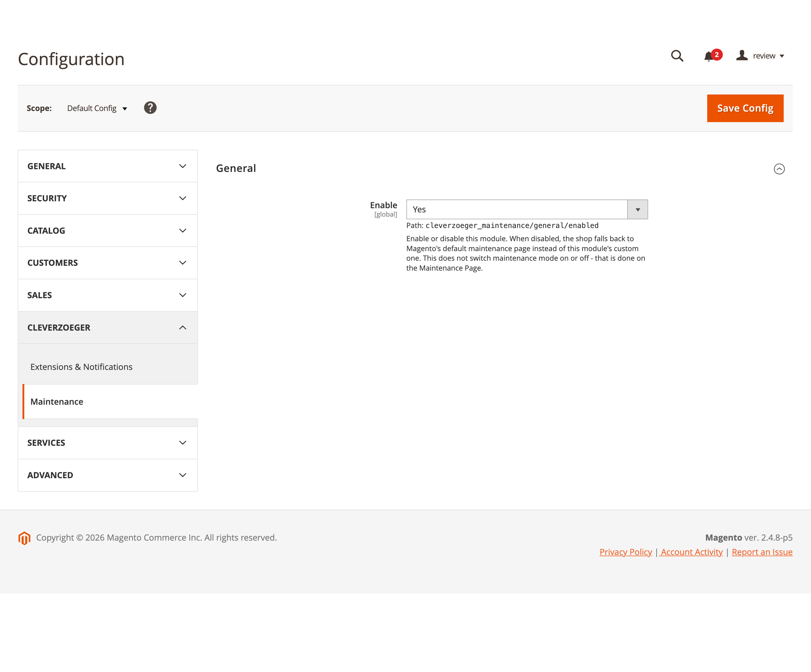Click the Enable field label
811x672 pixels.
click(x=384, y=205)
